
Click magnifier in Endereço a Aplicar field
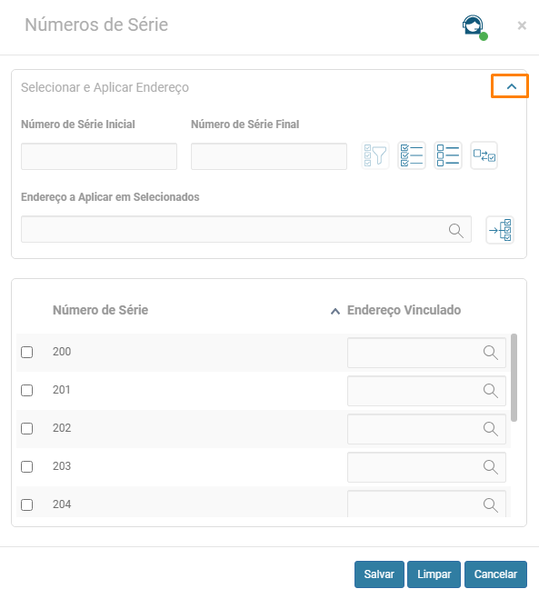point(456,230)
